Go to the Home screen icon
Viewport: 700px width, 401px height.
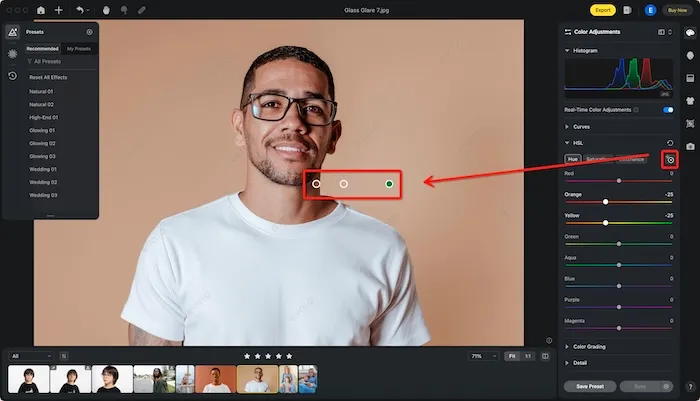[x=41, y=10]
